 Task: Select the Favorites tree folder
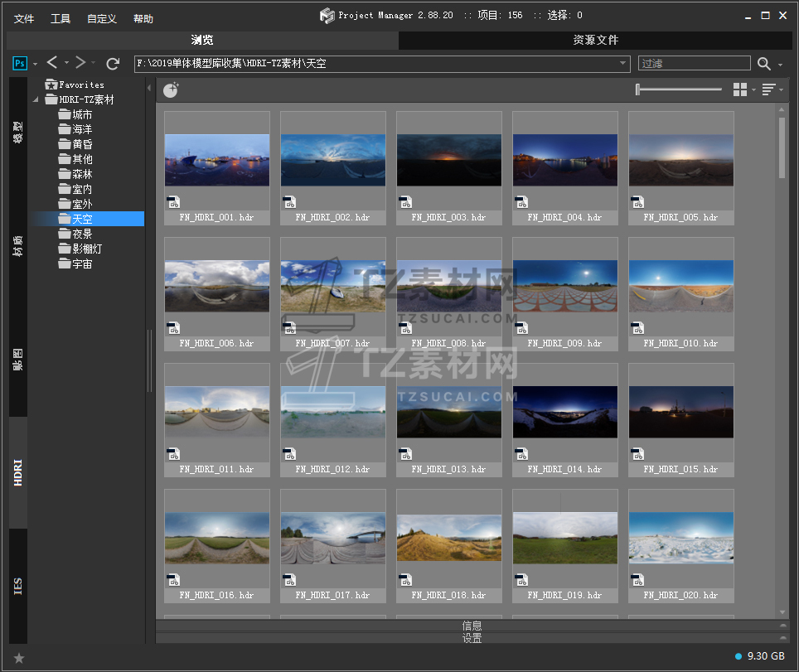[75, 85]
